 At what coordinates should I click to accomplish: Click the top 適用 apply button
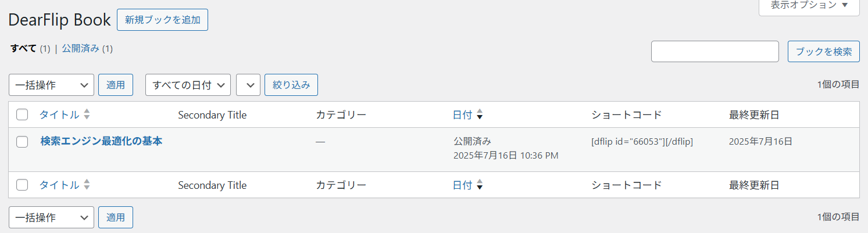point(116,85)
